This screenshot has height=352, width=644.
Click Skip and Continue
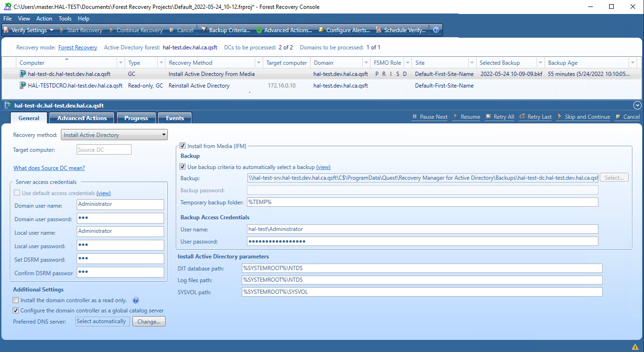tap(583, 117)
